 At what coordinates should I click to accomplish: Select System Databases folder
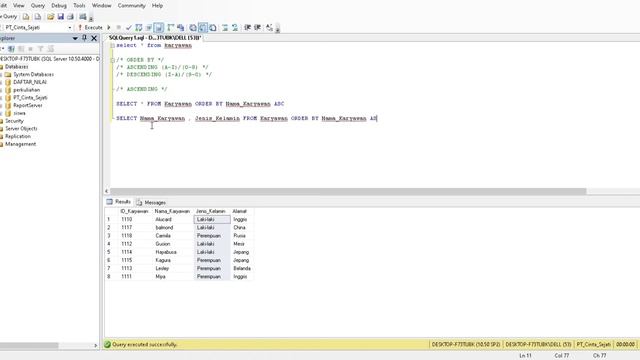(x=33, y=74)
